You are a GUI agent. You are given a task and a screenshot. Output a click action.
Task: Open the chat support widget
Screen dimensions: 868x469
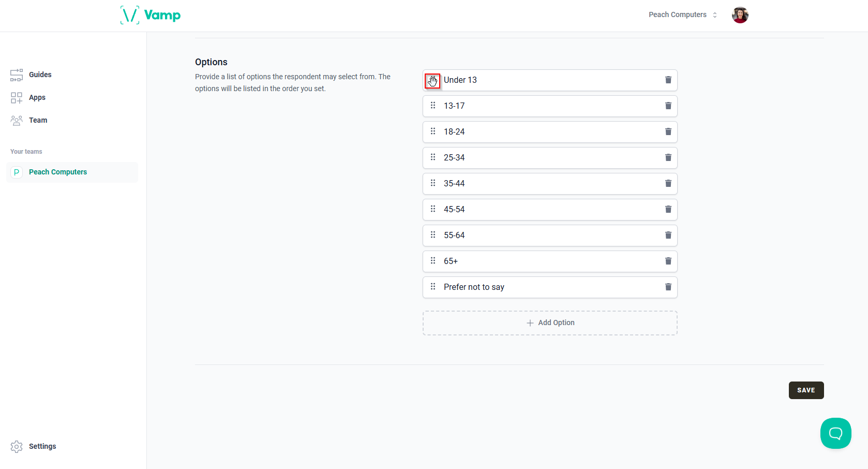[835, 433]
